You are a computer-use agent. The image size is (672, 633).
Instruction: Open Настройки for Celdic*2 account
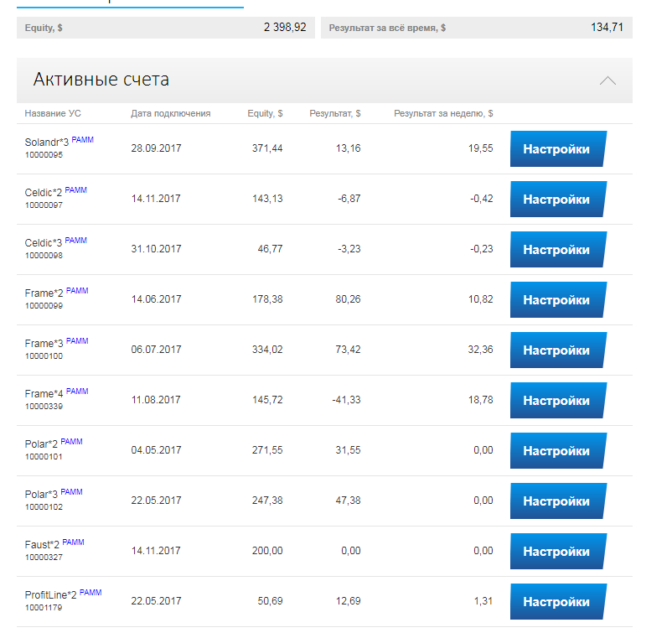pos(556,200)
